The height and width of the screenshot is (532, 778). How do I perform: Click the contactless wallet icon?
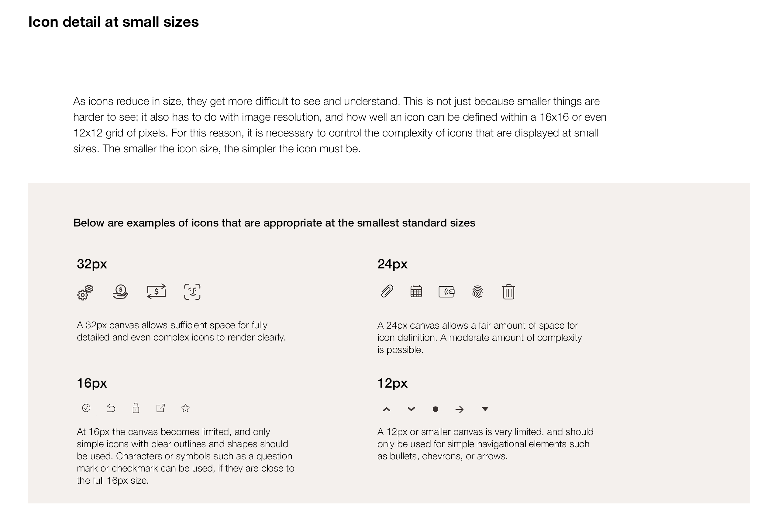[x=446, y=292]
